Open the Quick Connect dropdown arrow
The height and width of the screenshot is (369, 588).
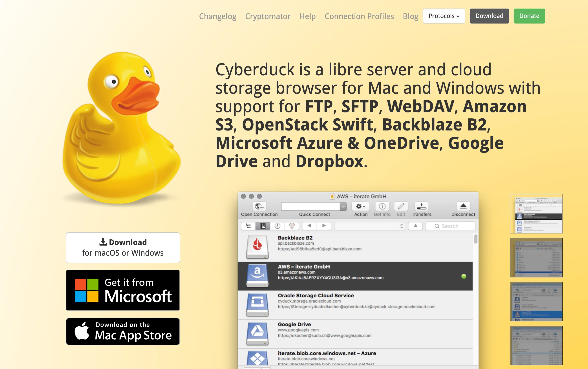click(x=343, y=206)
